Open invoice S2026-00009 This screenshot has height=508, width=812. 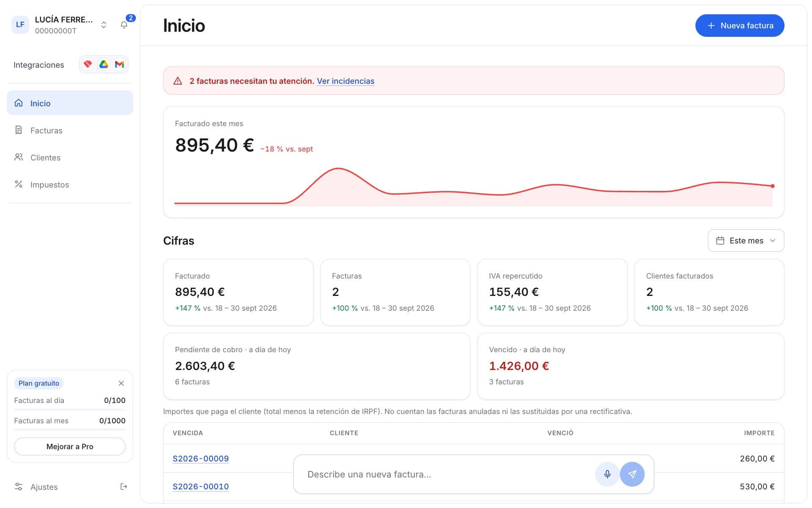pyautogui.click(x=200, y=458)
